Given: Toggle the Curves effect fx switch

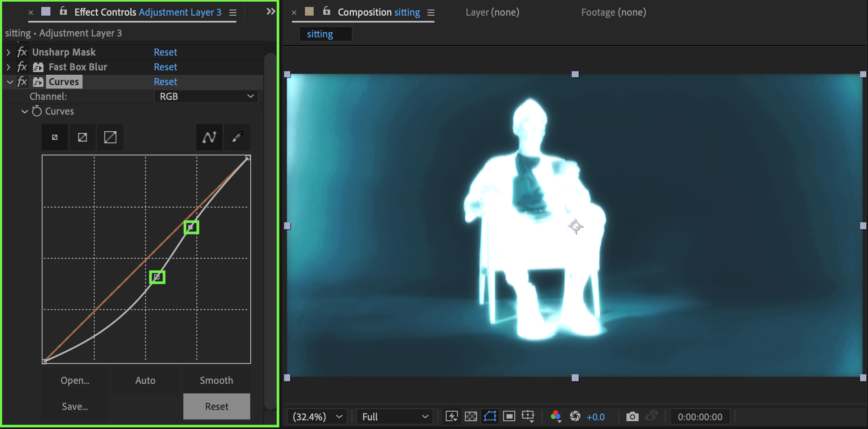Looking at the screenshot, I should [22, 82].
